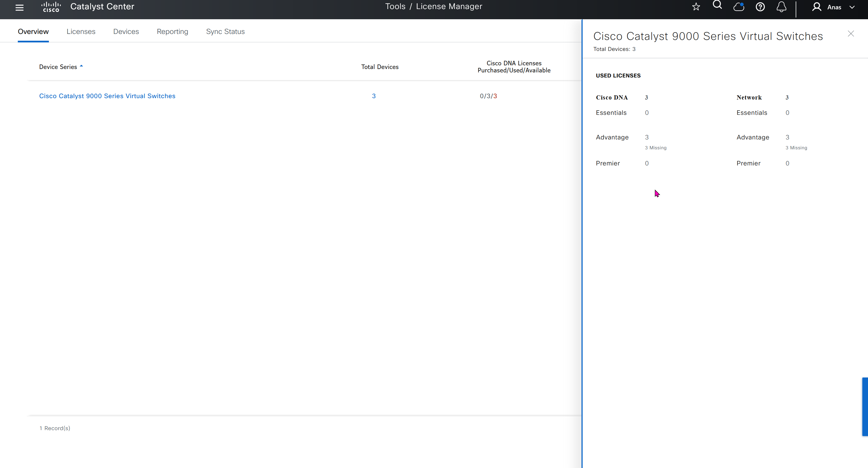
Task: Click the user profile icon
Action: pyautogui.click(x=817, y=7)
